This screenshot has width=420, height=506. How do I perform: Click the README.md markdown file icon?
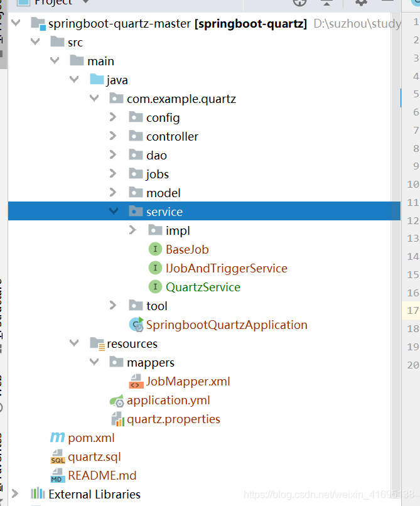[x=58, y=475]
